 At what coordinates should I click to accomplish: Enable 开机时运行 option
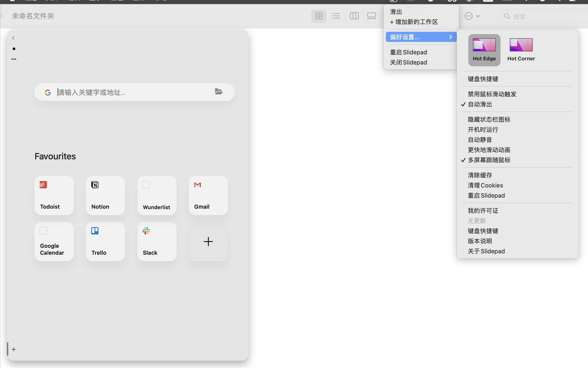click(x=518, y=129)
